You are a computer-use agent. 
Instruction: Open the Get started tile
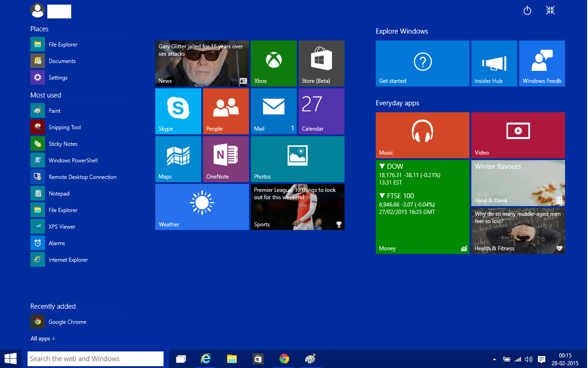click(423, 63)
